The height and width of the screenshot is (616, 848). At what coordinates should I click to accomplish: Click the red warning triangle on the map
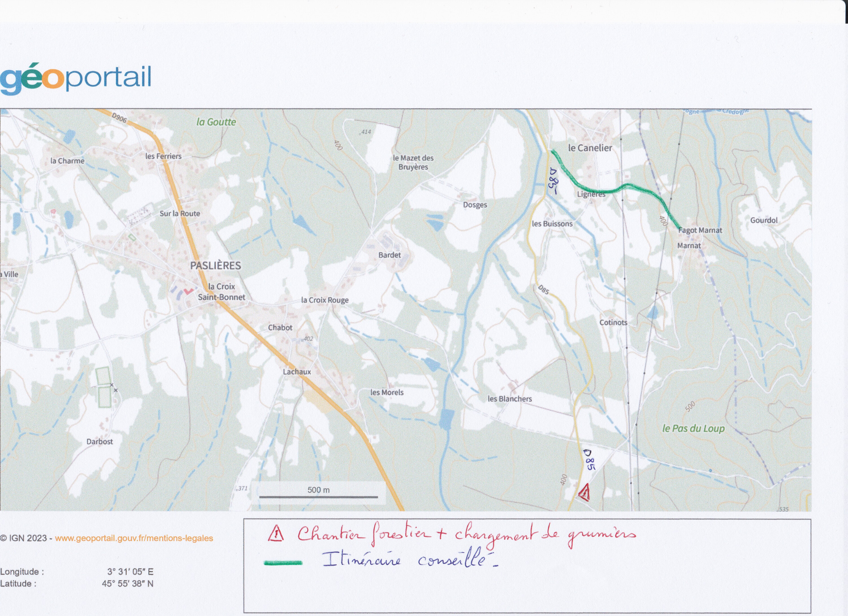click(584, 492)
